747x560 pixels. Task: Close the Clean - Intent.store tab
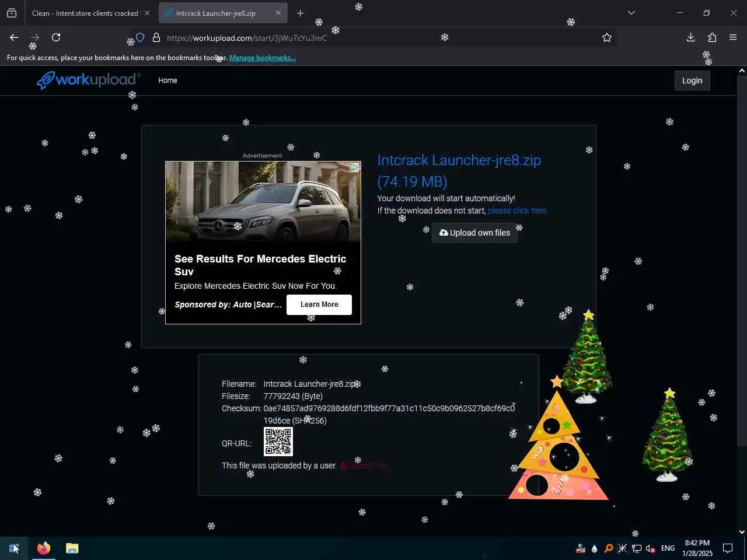[x=147, y=13]
